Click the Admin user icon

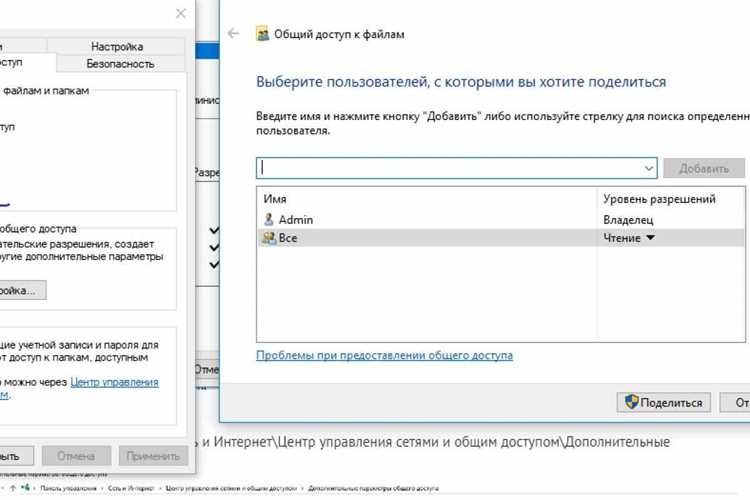point(269,220)
